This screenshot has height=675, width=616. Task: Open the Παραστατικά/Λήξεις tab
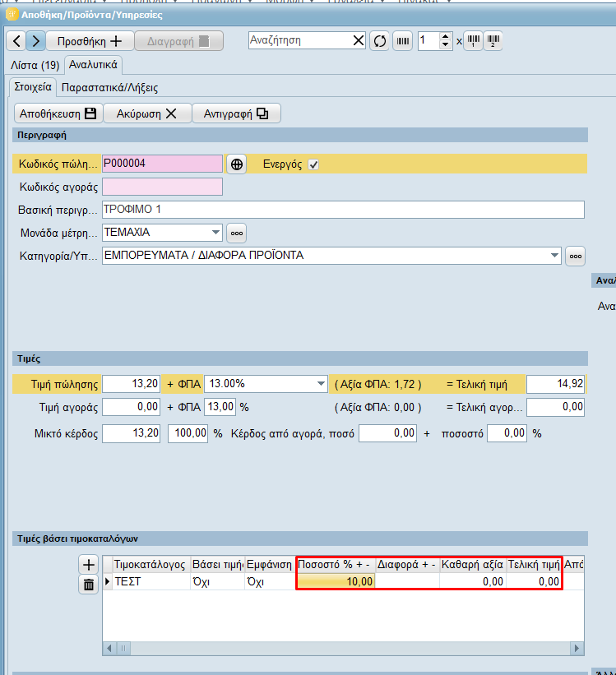point(109,87)
